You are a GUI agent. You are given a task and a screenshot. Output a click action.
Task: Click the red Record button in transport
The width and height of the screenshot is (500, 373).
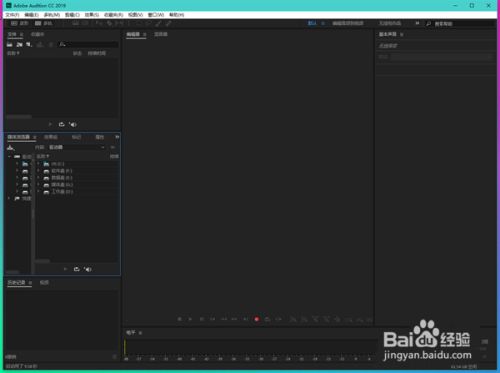(257, 319)
